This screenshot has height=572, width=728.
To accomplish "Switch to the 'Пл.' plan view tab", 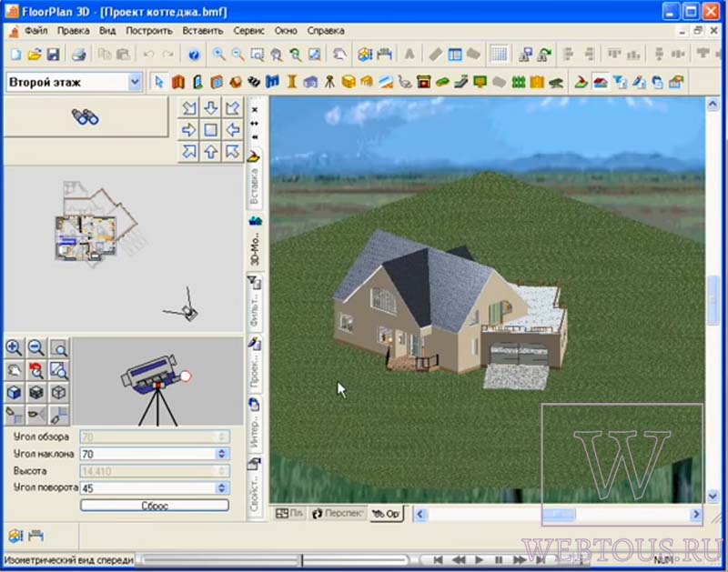I will click(x=289, y=513).
